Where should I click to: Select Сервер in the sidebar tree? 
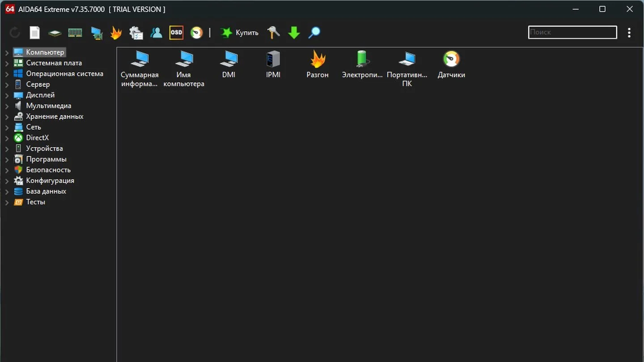[x=32, y=84]
